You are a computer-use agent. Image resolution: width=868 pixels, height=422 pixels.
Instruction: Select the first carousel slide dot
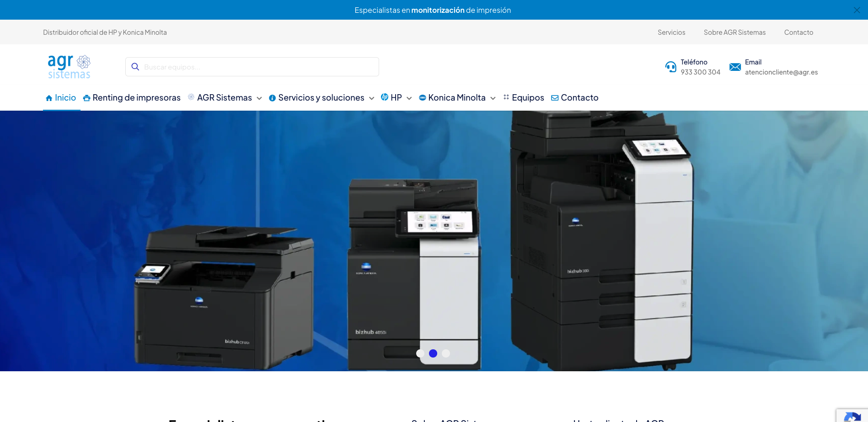pyautogui.click(x=420, y=353)
